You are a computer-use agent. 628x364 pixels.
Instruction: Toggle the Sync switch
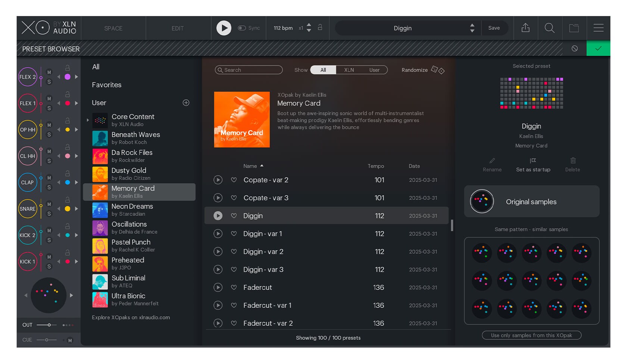coord(242,28)
